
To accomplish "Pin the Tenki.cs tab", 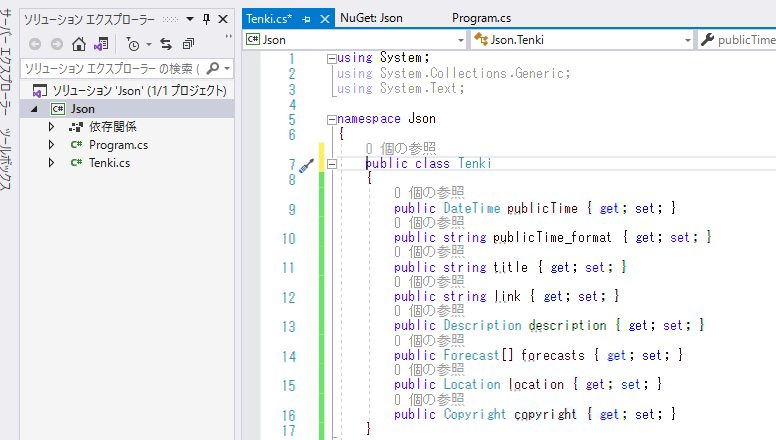I will [306, 19].
